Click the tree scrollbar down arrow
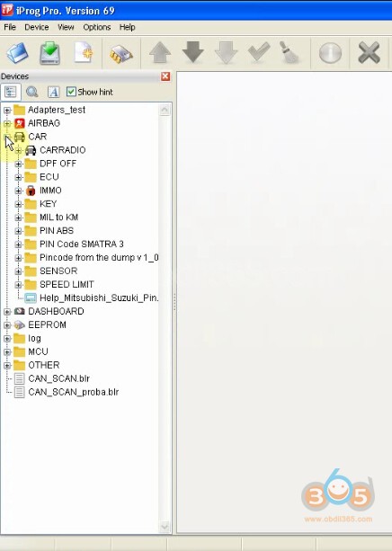The image size is (392, 551). point(165,527)
